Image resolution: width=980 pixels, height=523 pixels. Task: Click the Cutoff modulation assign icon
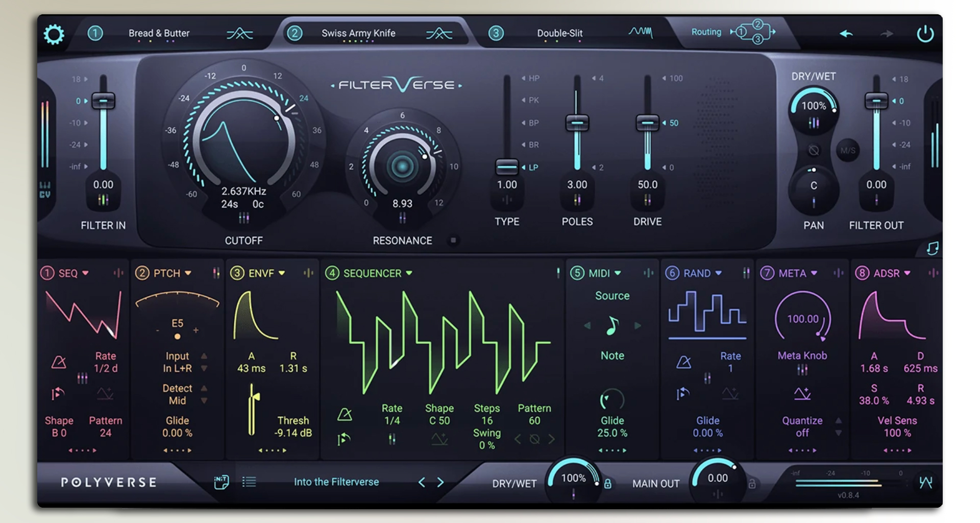point(244,219)
